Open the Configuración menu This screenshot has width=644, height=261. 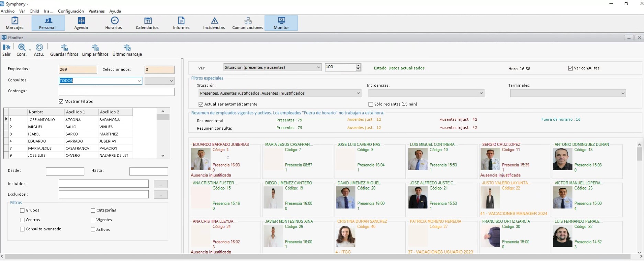[x=71, y=11]
